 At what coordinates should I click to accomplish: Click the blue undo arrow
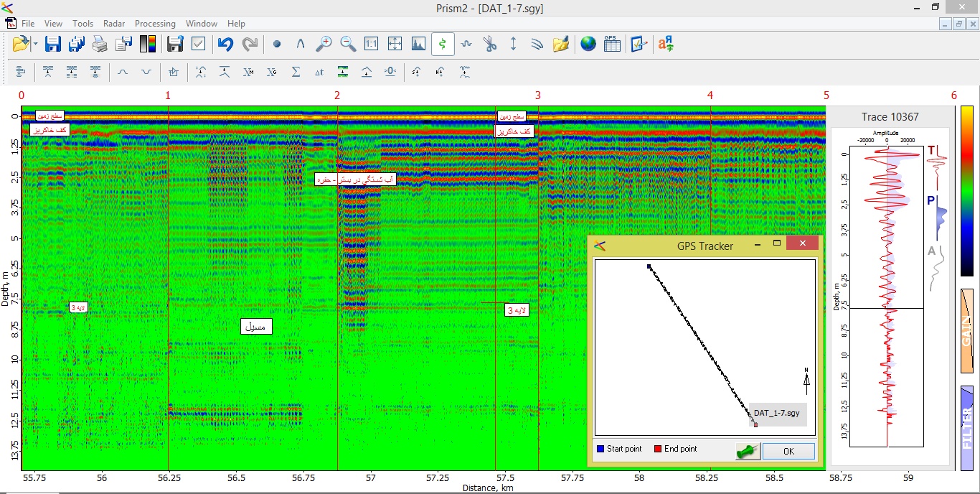click(x=225, y=44)
